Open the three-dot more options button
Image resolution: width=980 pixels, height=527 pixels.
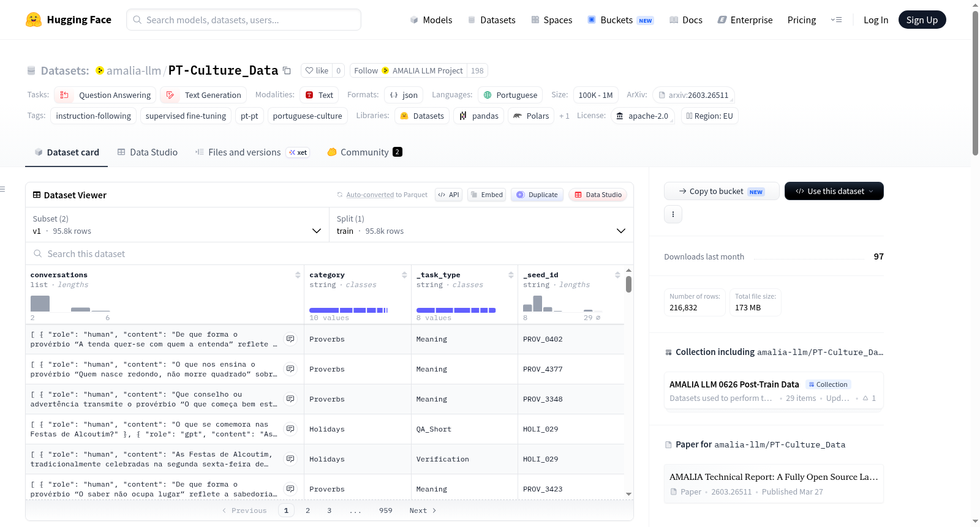click(673, 214)
